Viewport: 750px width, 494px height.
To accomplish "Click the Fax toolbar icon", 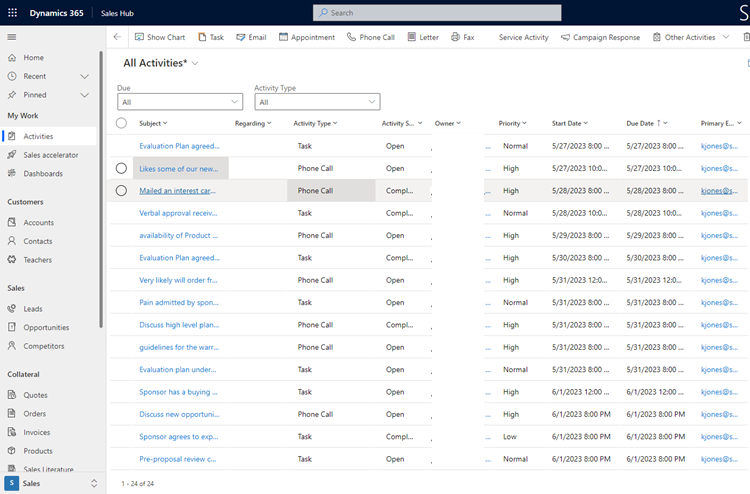I will coord(462,37).
